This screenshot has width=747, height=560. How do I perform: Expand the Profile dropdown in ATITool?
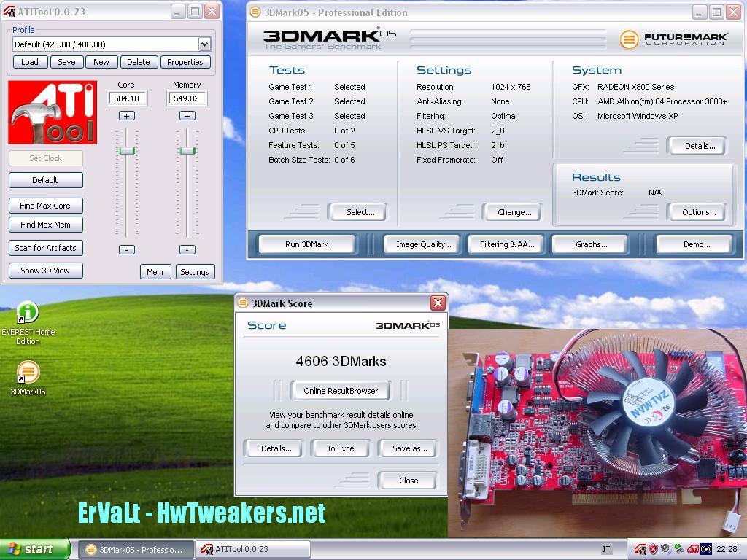pos(204,44)
